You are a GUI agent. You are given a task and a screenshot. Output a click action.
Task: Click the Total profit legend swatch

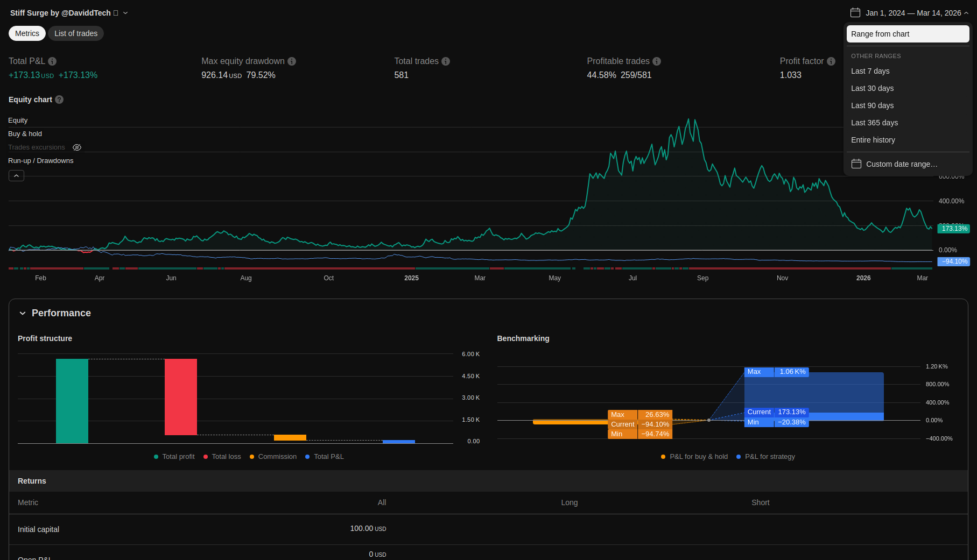[x=156, y=457]
